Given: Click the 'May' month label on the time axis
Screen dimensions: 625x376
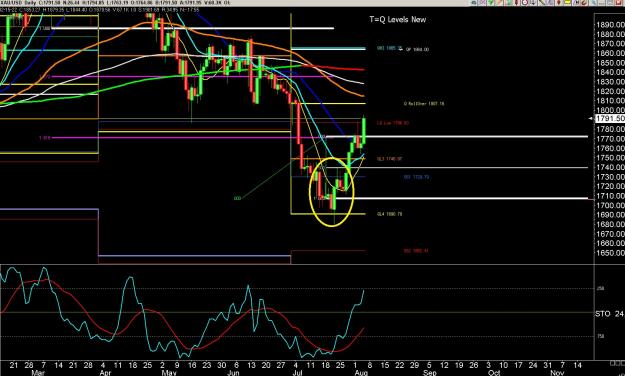Looking at the screenshot, I should [169, 373].
